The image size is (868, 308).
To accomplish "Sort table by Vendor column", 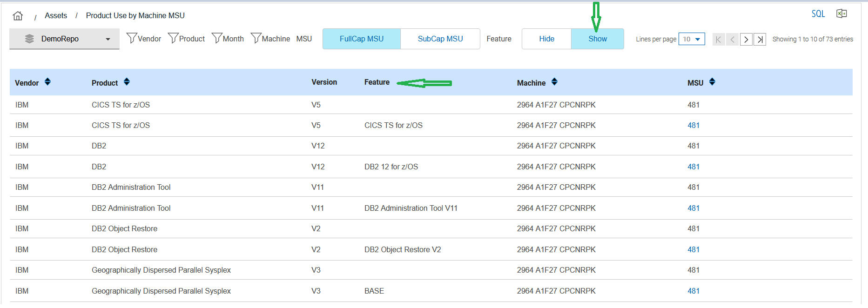I will [47, 82].
